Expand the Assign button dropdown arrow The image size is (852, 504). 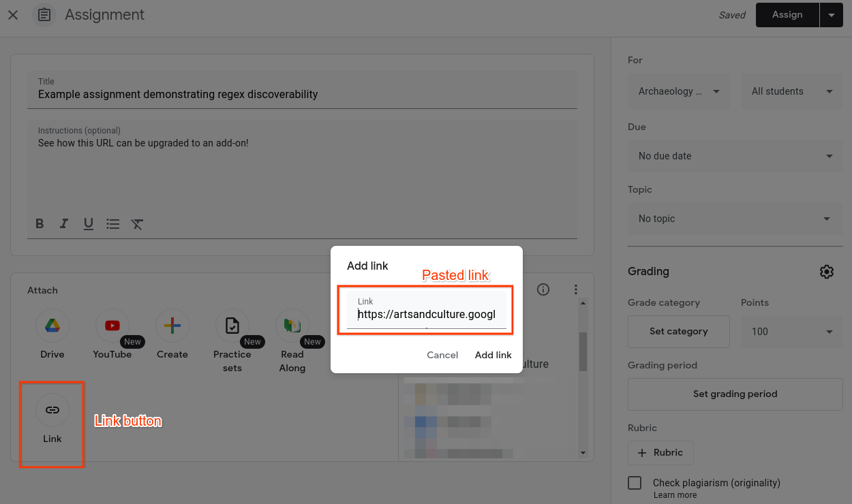pyautogui.click(x=832, y=14)
